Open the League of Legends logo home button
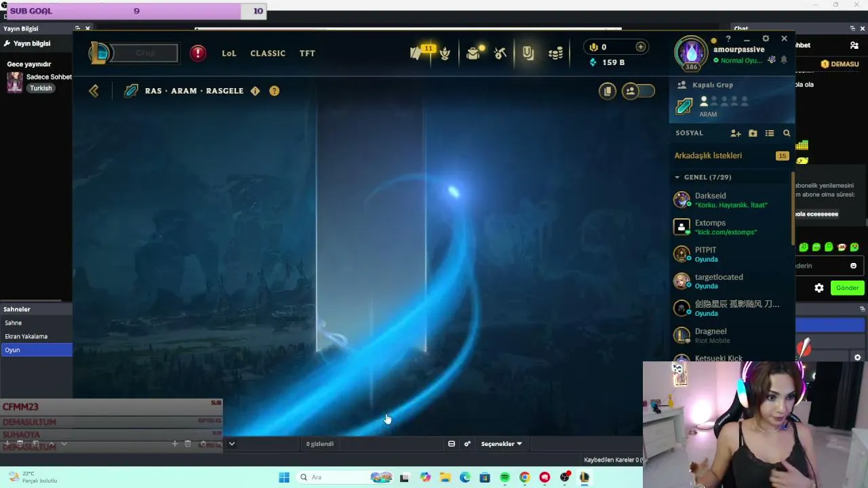 click(x=99, y=53)
